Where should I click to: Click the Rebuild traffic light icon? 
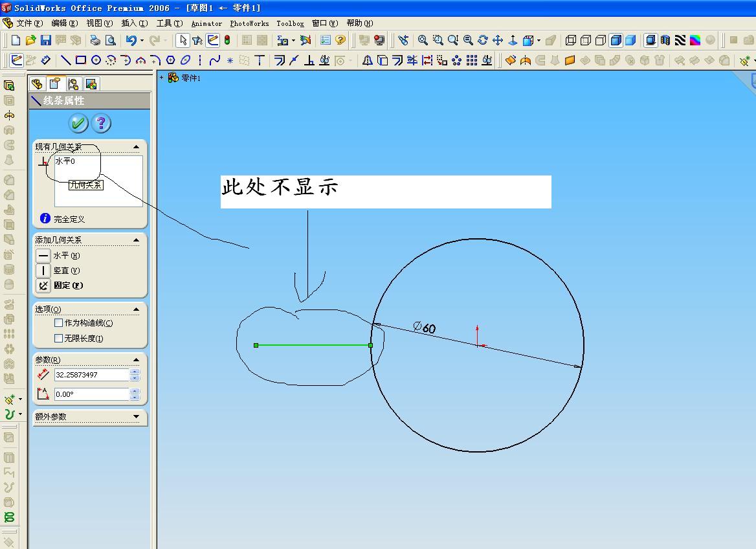(x=227, y=41)
